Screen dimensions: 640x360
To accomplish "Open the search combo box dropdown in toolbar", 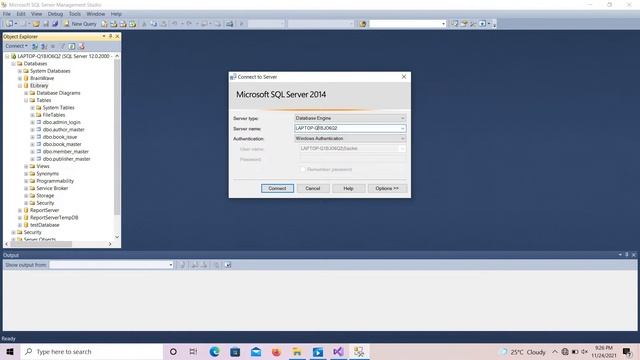I will (443, 24).
